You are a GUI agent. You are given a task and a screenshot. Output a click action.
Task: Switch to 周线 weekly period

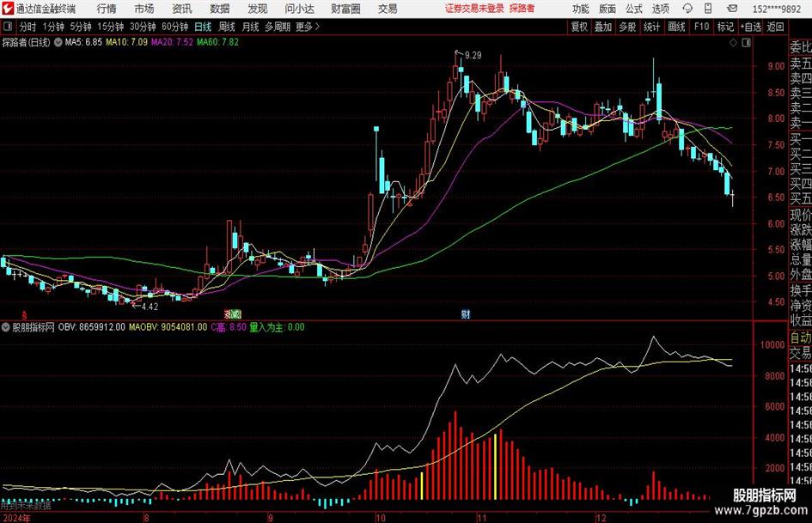pos(226,27)
